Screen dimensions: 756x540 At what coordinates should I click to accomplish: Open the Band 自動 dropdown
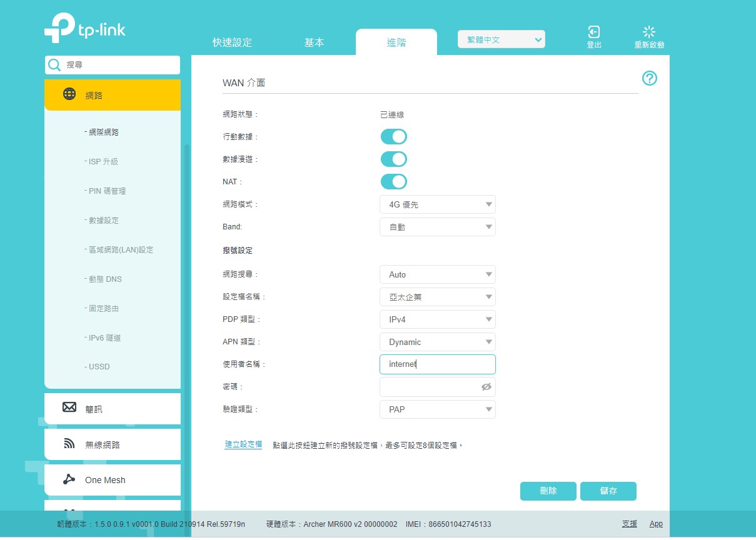coord(438,227)
